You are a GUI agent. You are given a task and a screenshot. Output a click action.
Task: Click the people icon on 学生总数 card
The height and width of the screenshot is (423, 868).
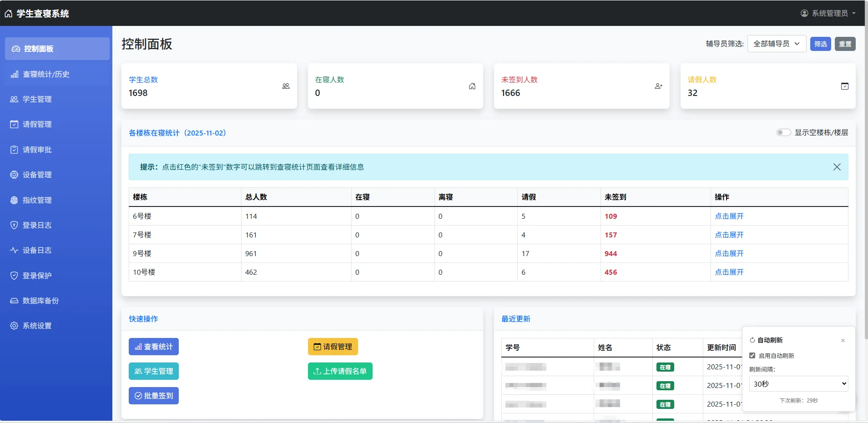286,86
